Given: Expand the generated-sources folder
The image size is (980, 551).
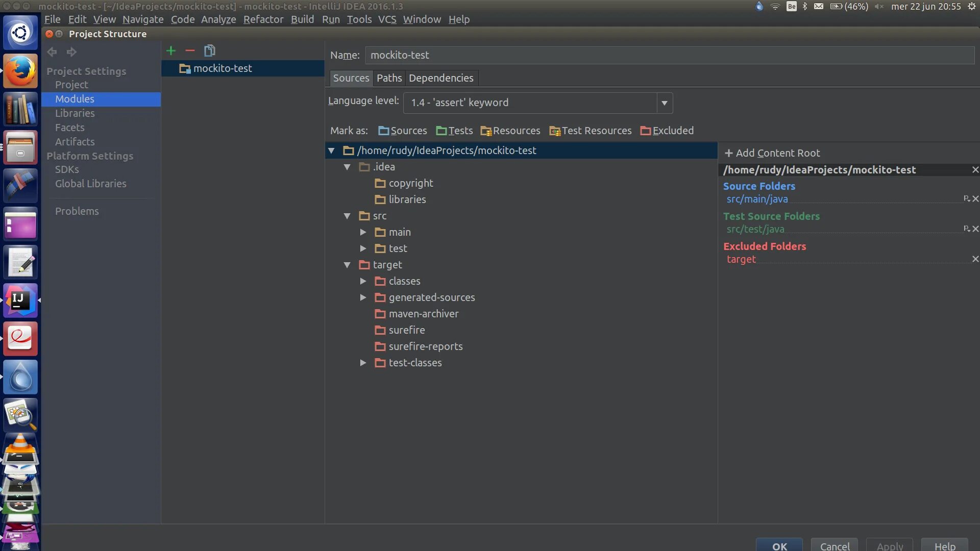Looking at the screenshot, I should (x=363, y=297).
